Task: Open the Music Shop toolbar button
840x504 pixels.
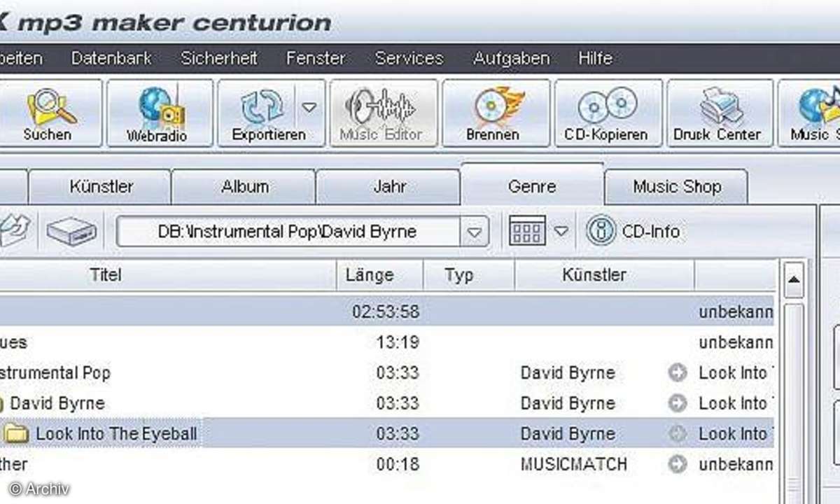Action: point(809,113)
